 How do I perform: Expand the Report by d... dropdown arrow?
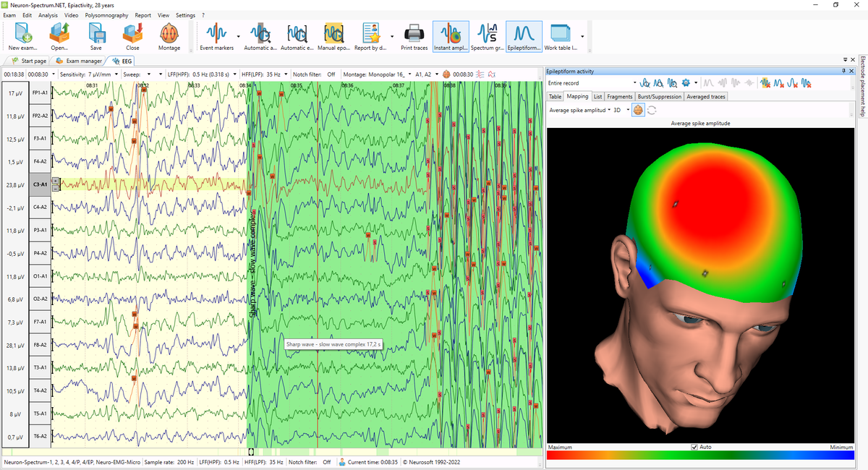(x=392, y=36)
